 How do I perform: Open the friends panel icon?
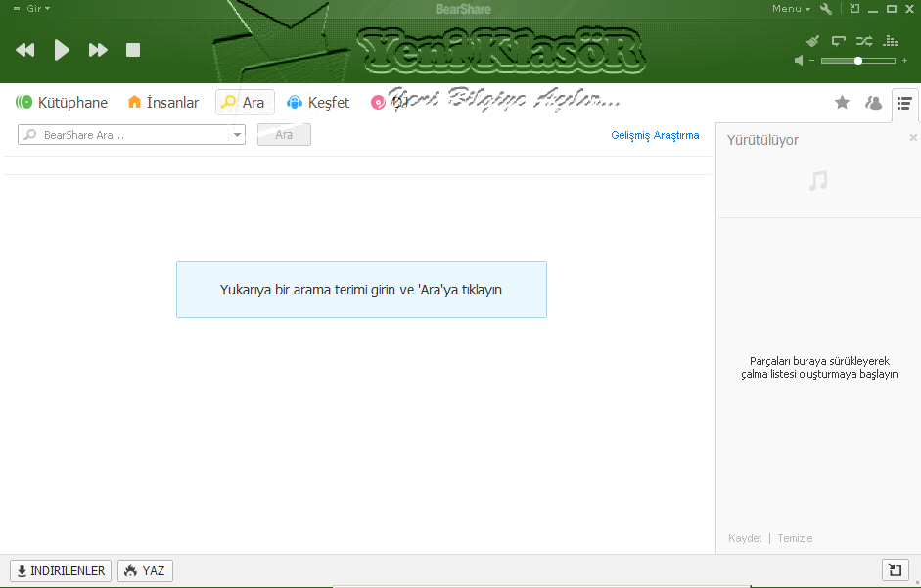click(x=873, y=103)
